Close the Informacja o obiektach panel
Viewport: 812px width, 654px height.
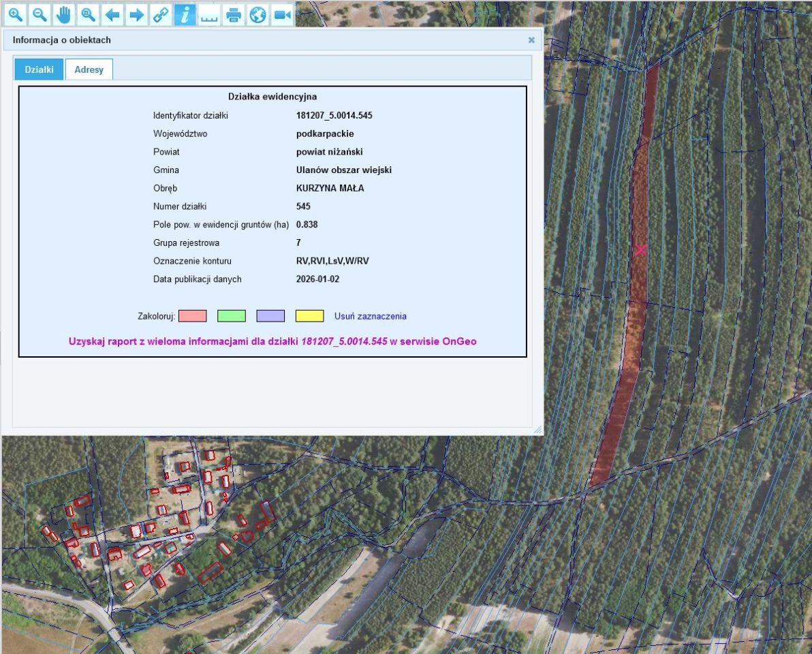tap(531, 40)
